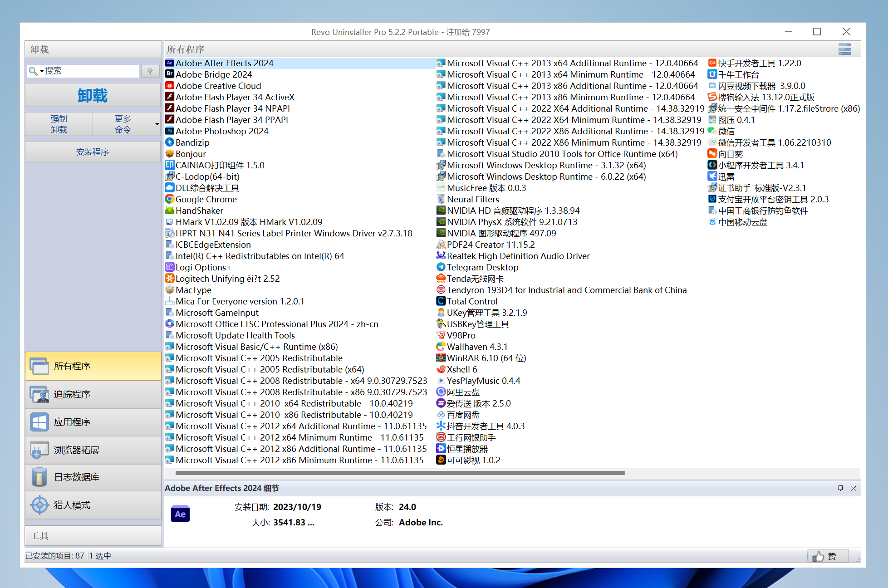Click the Bandizip program icon
This screenshot has width=888, height=588.
pos(170,142)
